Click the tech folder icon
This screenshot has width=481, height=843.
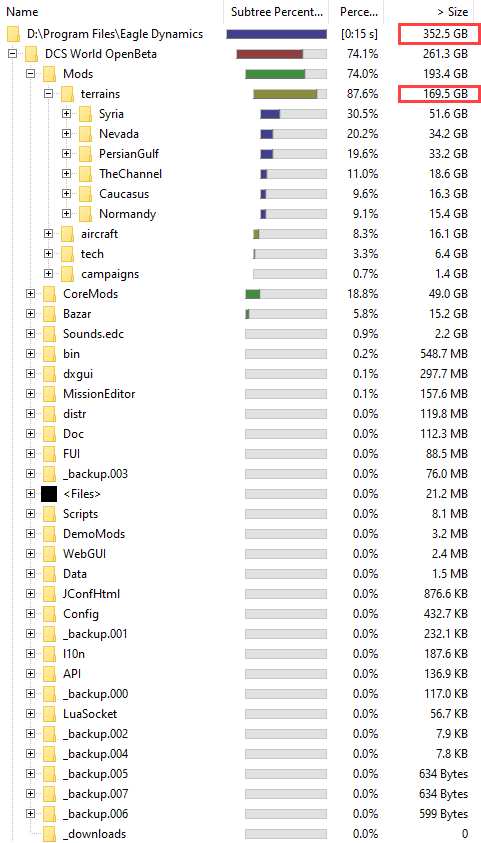pyautogui.click(x=67, y=254)
